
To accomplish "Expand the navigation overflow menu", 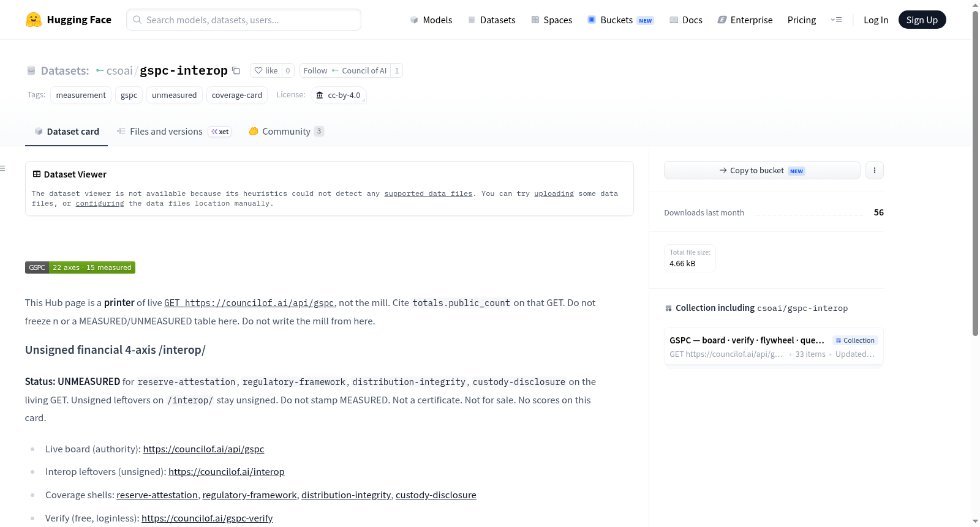I will [836, 20].
